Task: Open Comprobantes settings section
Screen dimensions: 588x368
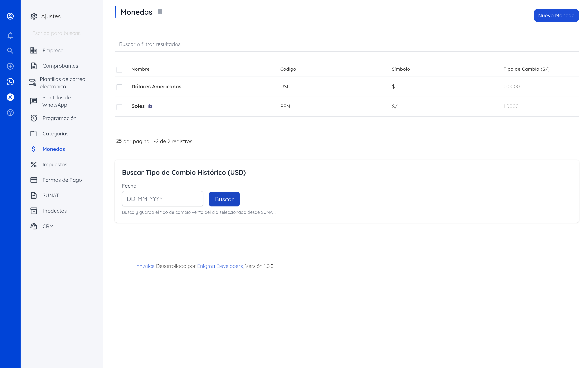Action: tap(60, 66)
